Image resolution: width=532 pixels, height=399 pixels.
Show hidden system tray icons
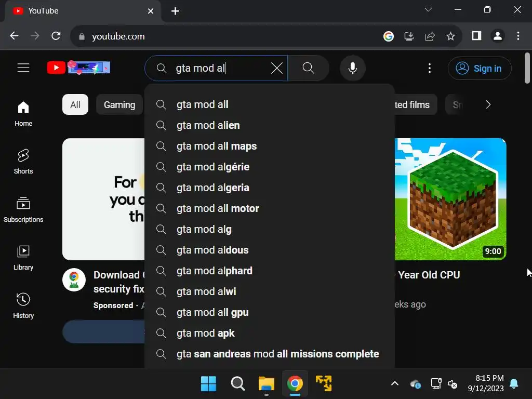point(395,384)
